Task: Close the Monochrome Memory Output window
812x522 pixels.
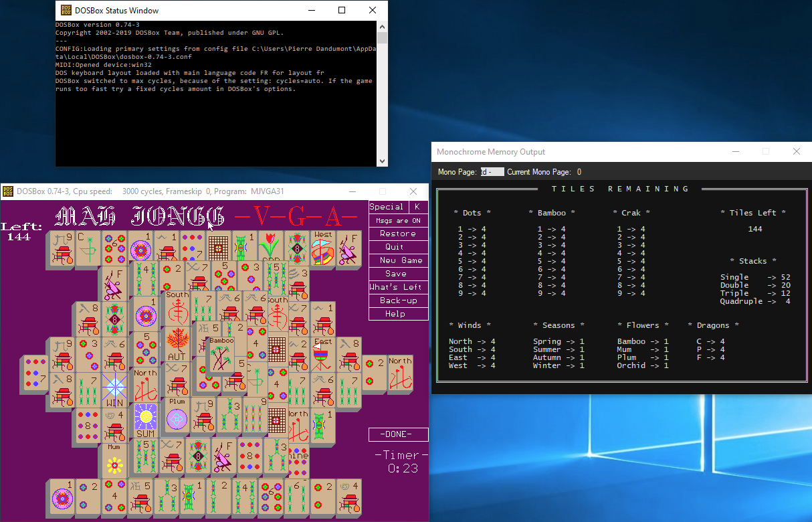Action: pos(797,152)
